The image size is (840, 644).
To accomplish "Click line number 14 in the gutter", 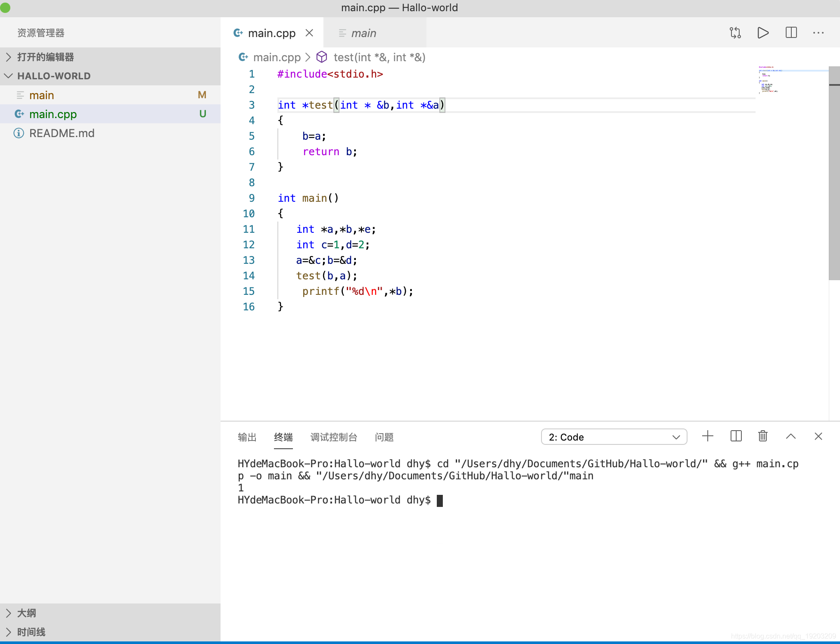I will coord(249,275).
